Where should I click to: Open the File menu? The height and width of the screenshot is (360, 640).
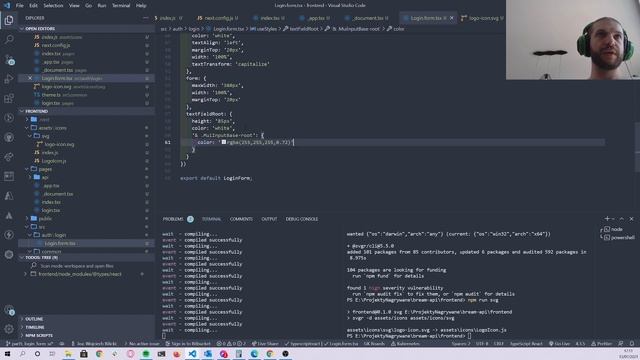[20, 6]
